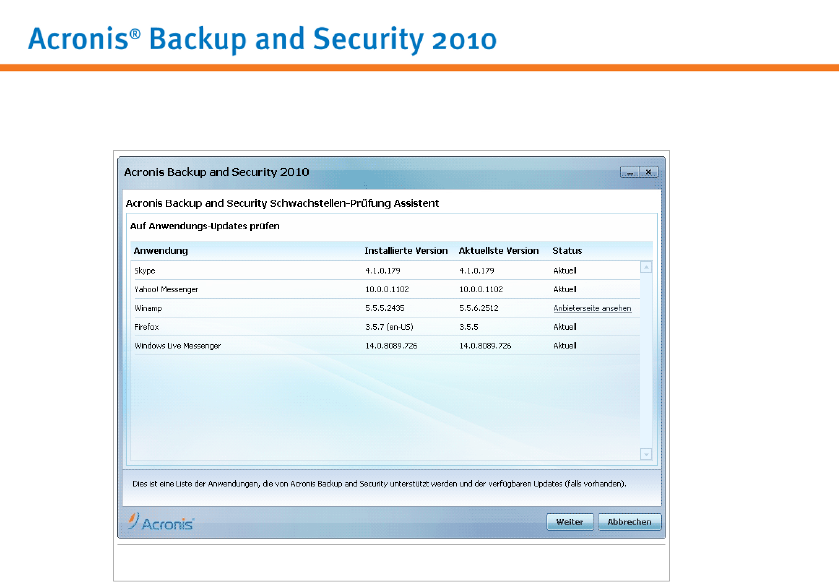Close the Acronis dialog window

(x=649, y=172)
